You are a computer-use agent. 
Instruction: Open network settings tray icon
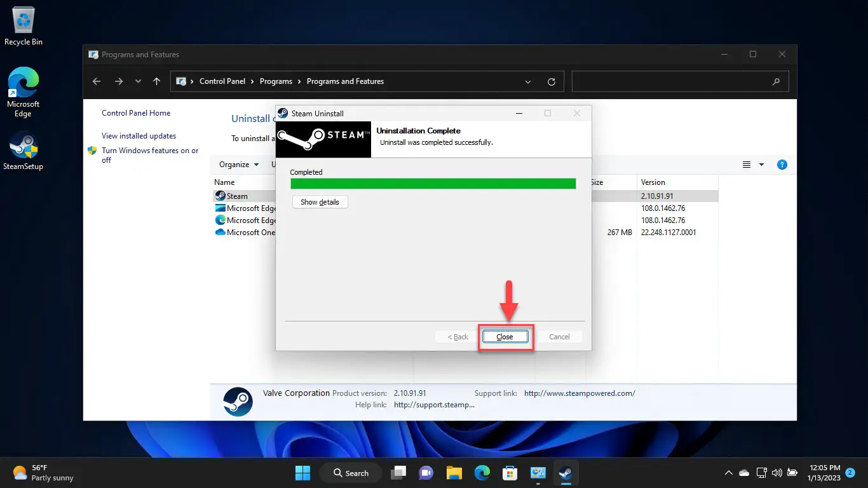point(761,473)
